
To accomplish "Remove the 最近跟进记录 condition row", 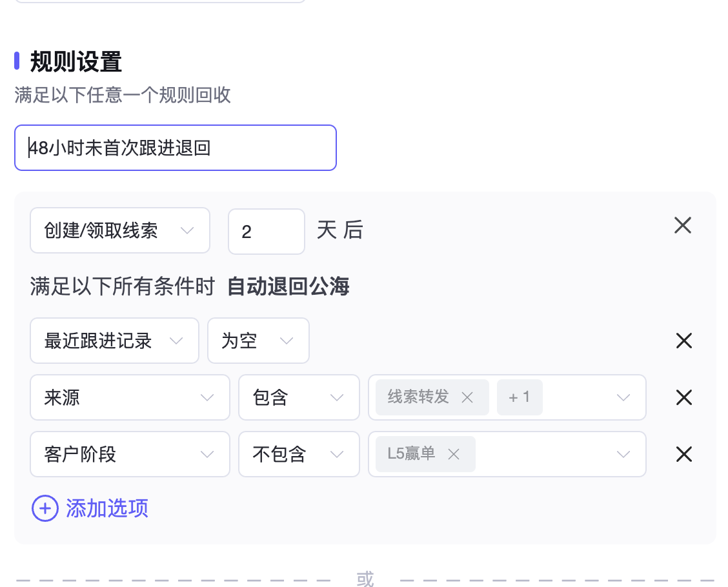I will tap(684, 341).
